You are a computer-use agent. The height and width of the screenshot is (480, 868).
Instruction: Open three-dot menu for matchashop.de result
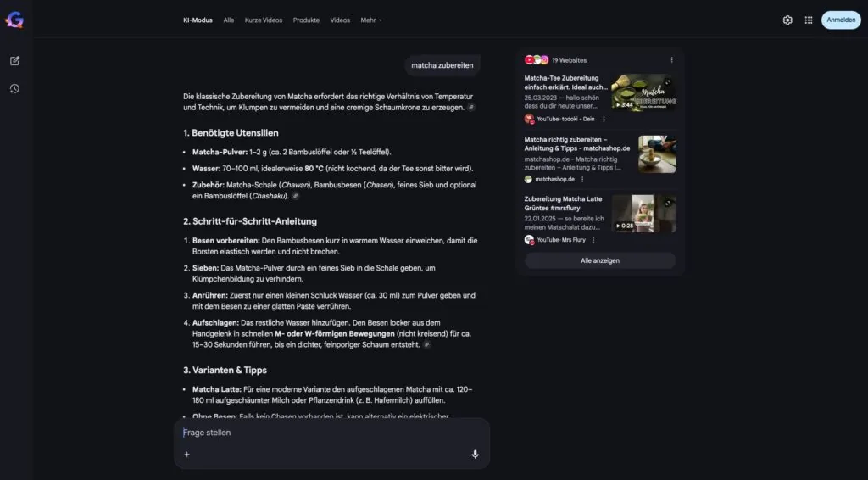tap(582, 180)
